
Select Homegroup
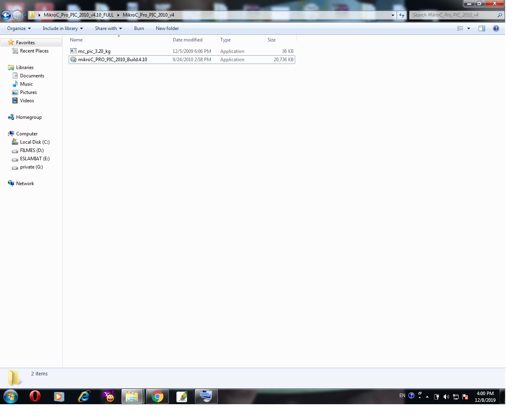click(x=29, y=117)
